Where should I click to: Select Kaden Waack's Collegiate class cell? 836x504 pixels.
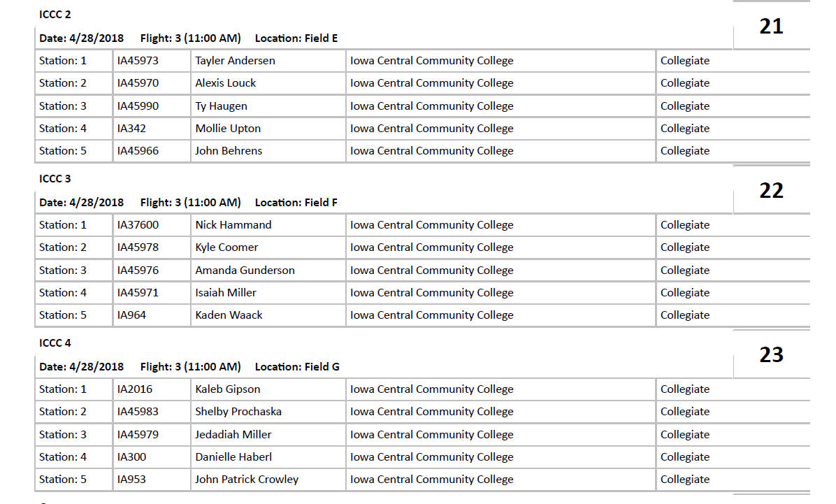tap(684, 315)
